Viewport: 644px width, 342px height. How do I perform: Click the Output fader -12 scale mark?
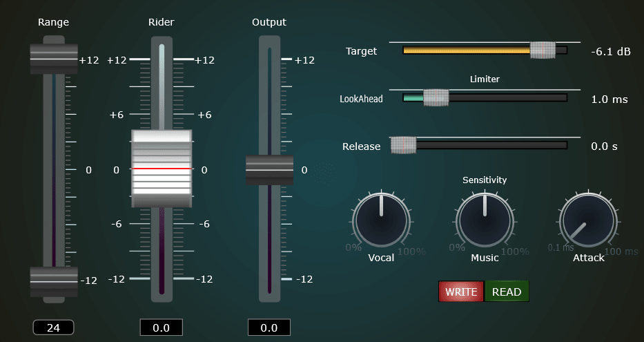[x=304, y=279]
